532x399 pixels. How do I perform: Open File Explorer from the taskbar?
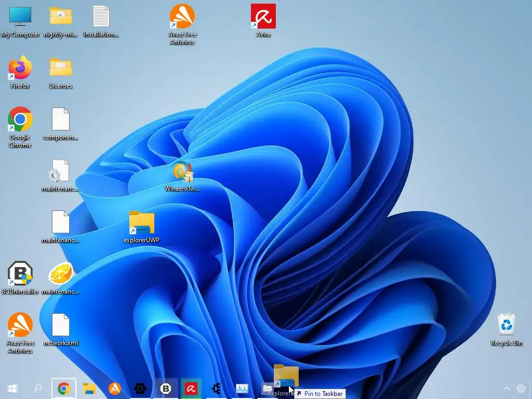pyautogui.click(x=89, y=389)
